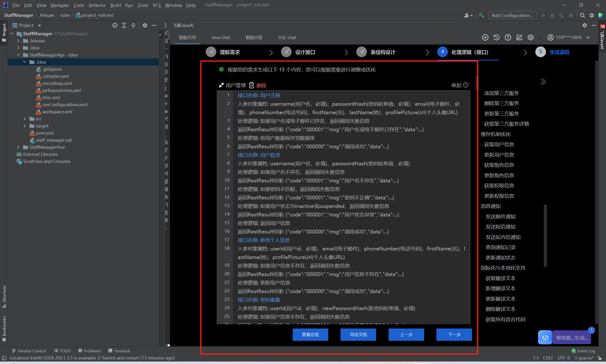
Task: Click the user profile dropdown in top toolbar
Action: 468,15
